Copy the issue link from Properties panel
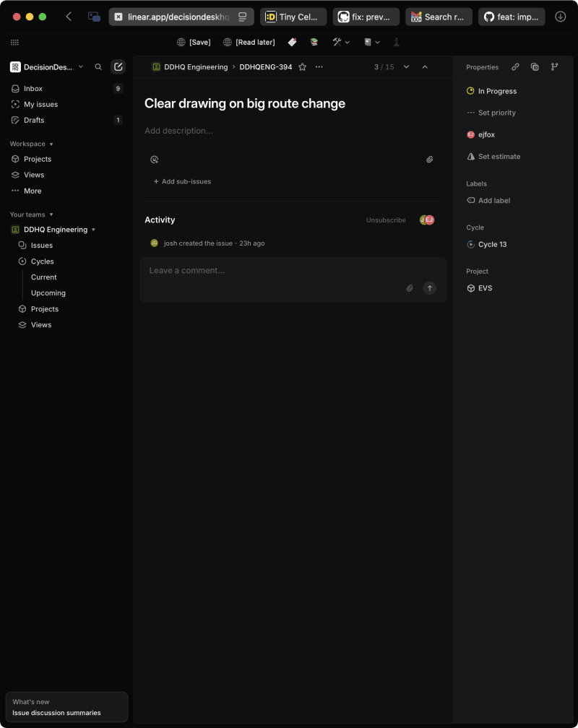The height and width of the screenshot is (728, 578). point(515,66)
